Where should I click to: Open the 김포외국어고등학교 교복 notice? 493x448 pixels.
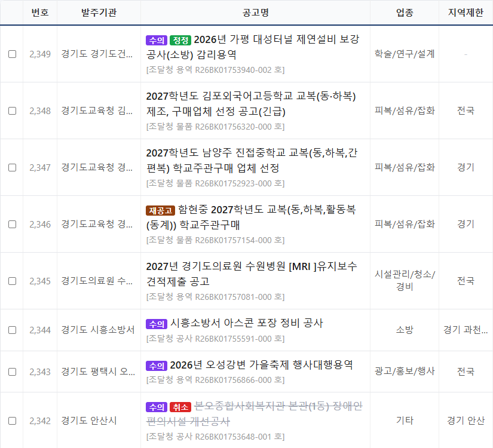pyautogui.click(x=251, y=104)
